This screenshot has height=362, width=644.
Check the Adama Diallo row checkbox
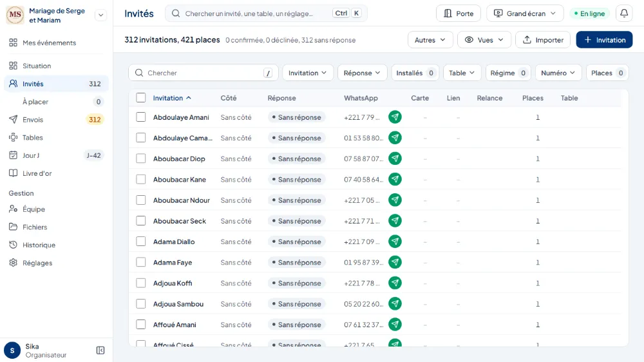point(141,242)
